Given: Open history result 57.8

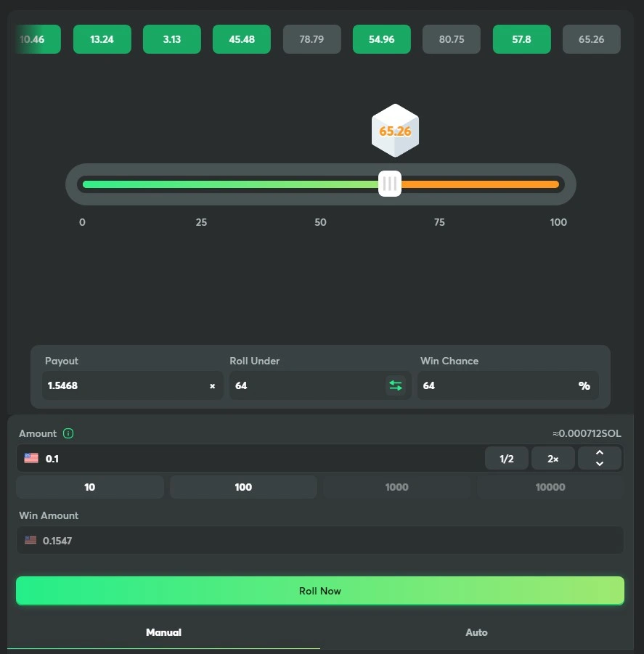Looking at the screenshot, I should point(521,39).
